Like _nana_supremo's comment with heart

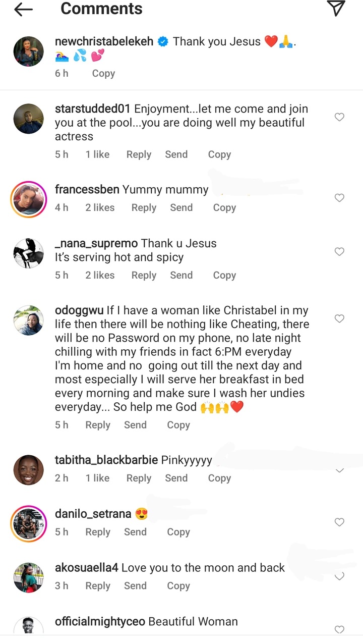[x=339, y=251]
